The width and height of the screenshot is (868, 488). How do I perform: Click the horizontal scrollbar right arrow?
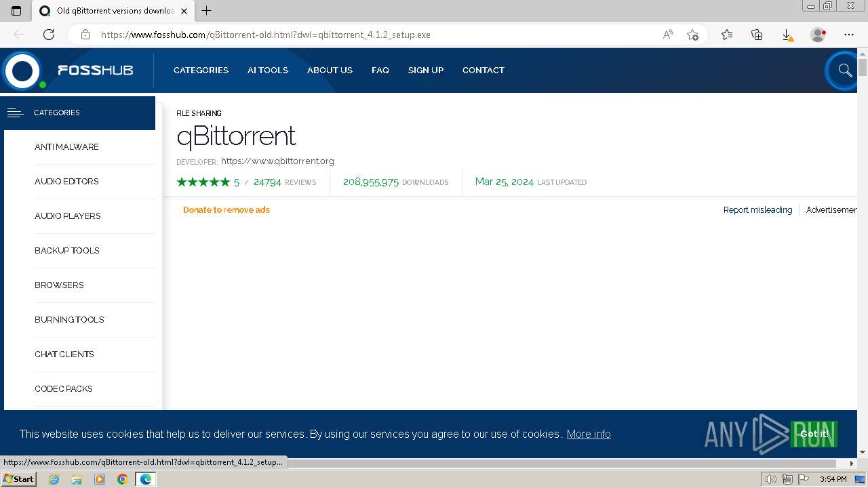tap(852, 464)
